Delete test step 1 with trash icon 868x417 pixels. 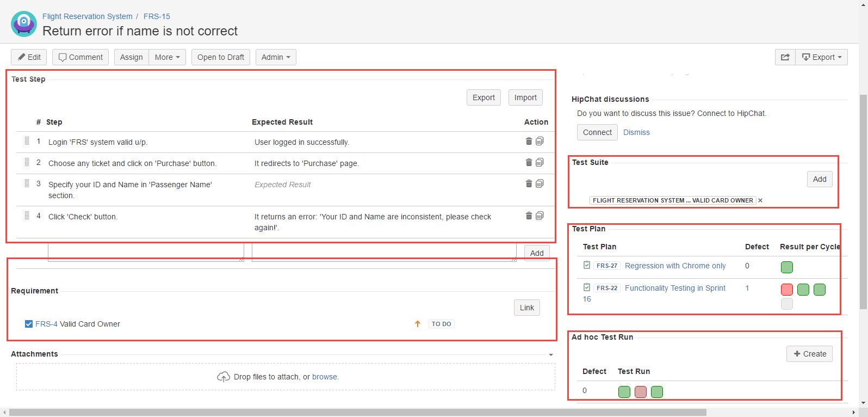tap(529, 141)
